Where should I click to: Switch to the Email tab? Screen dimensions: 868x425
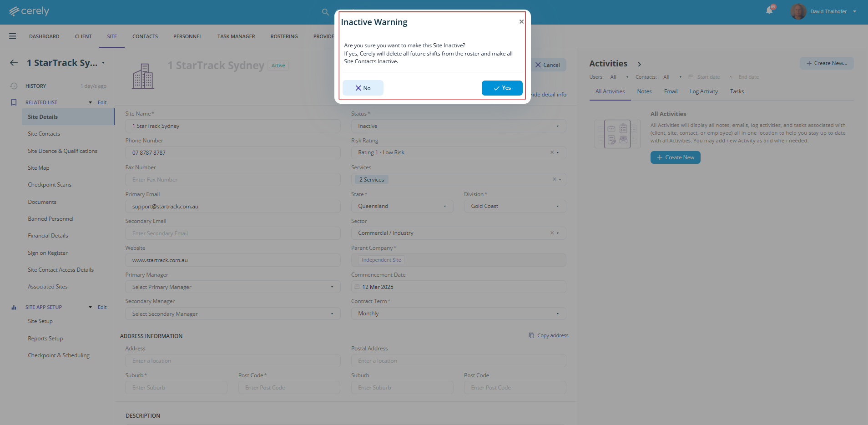coord(671,91)
